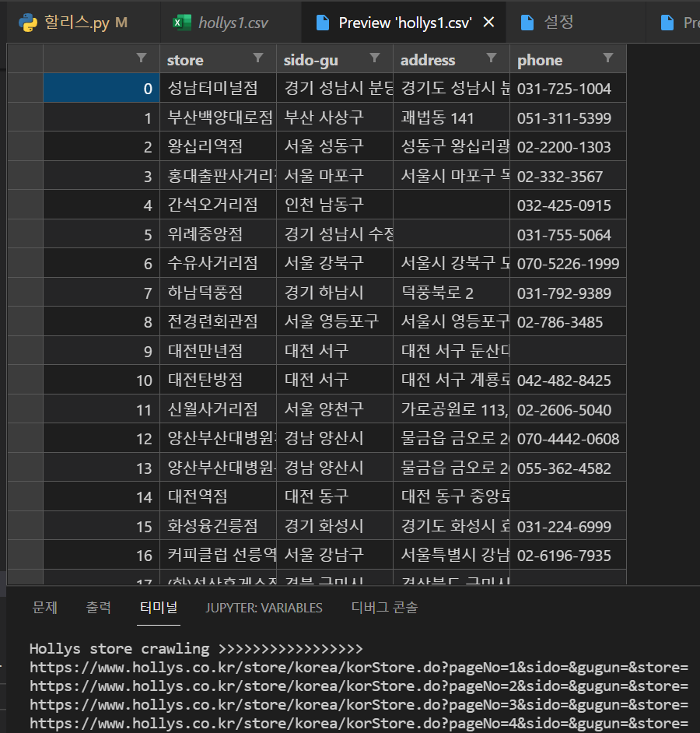
Task: Select the 간석오거리점 store cell
Action: pos(219,205)
